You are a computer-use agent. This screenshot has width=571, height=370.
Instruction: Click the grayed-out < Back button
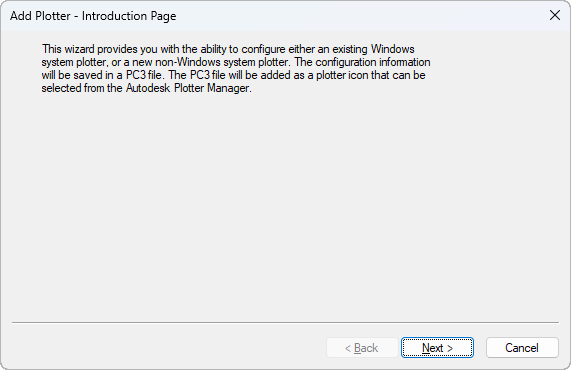362,348
